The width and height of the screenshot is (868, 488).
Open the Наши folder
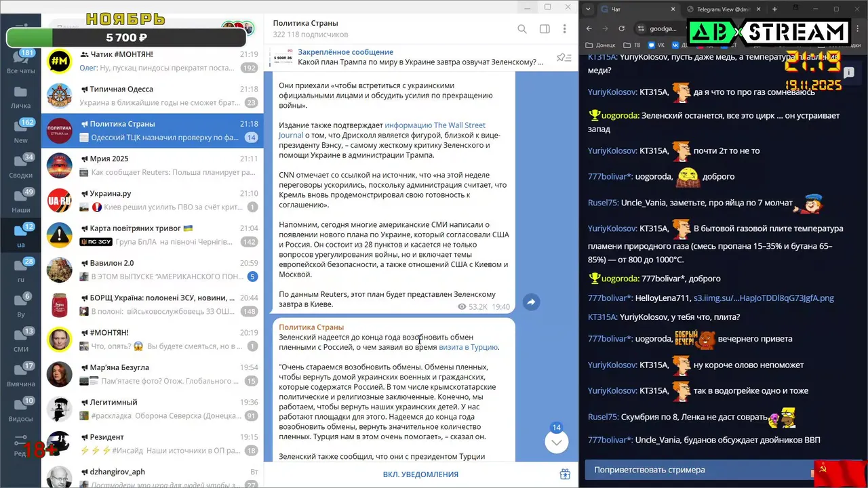21,201
